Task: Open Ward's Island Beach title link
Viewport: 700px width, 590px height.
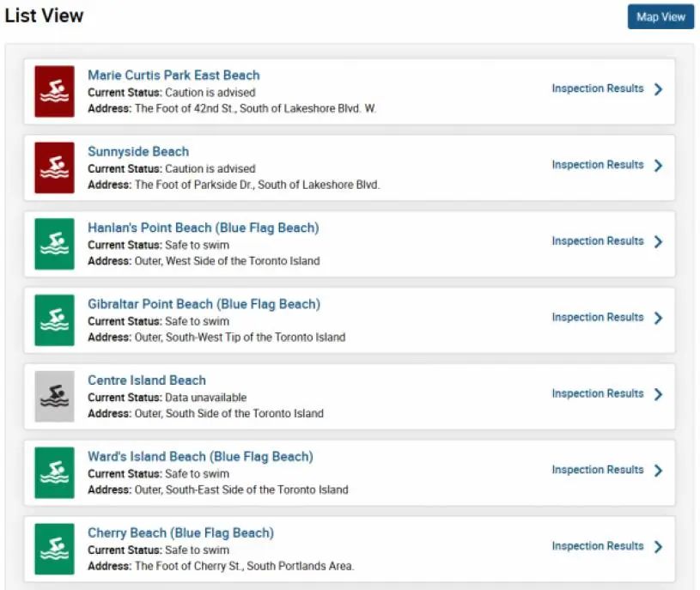Action: 200,457
